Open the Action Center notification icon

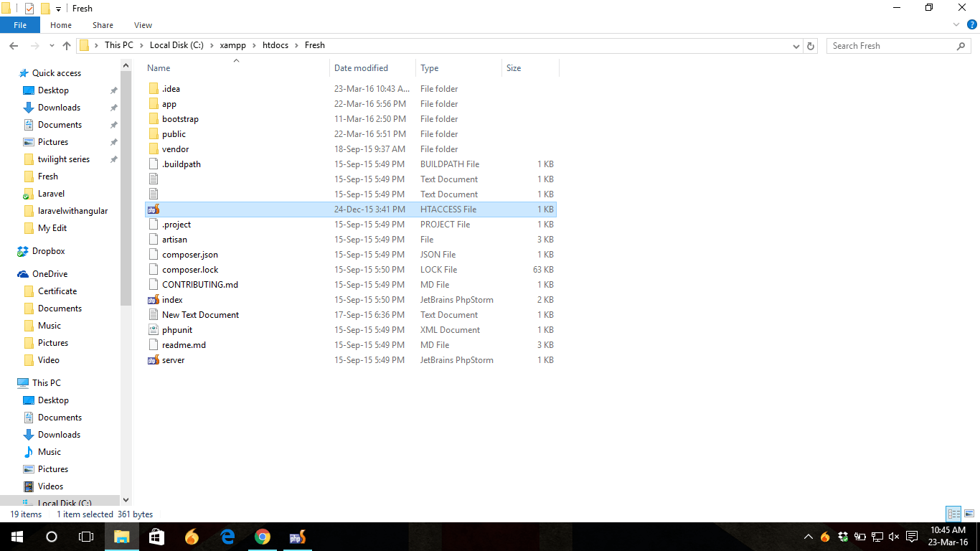pos(912,537)
